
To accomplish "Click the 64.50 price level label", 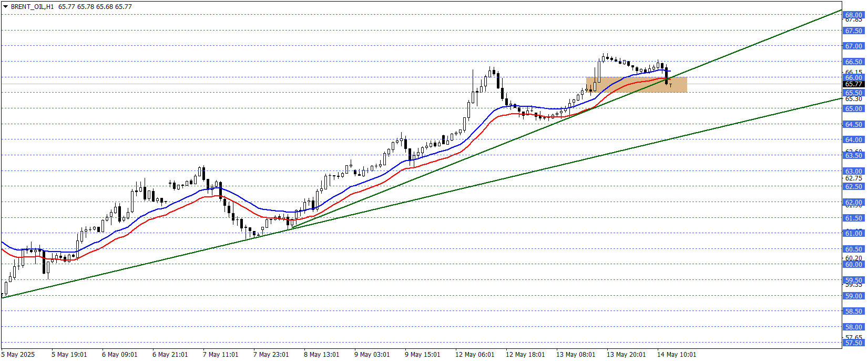I will coord(853,125).
